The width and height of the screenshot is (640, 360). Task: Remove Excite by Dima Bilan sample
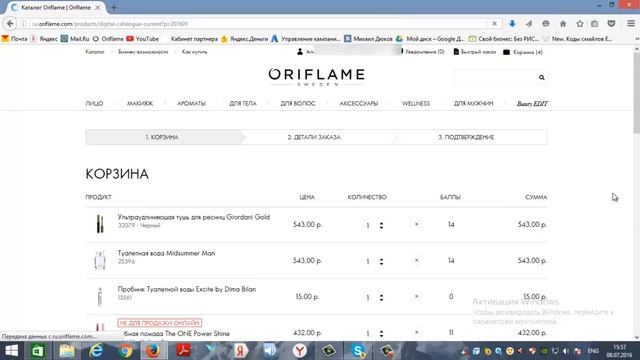416,296
